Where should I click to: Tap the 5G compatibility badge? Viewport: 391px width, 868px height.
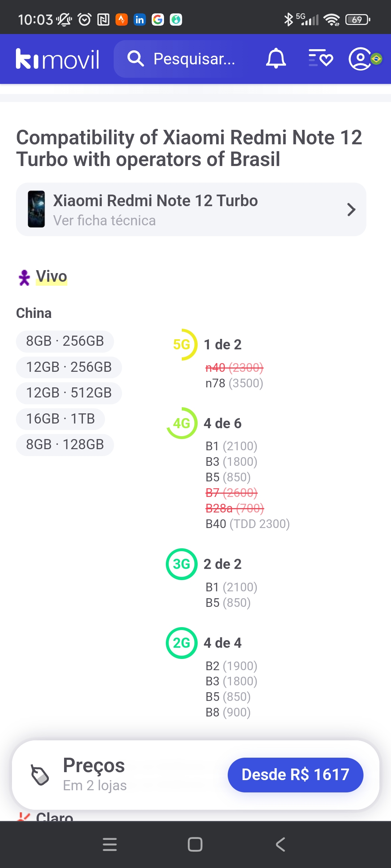(182, 345)
